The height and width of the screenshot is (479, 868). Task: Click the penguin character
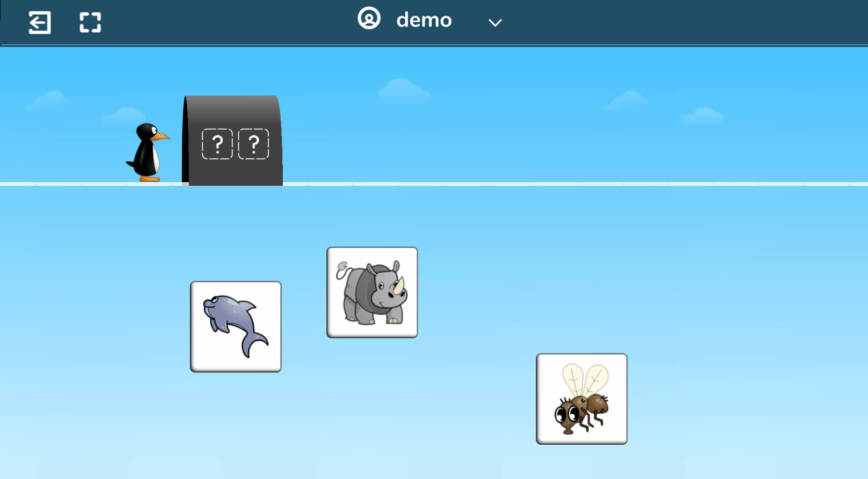(x=147, y=153)
